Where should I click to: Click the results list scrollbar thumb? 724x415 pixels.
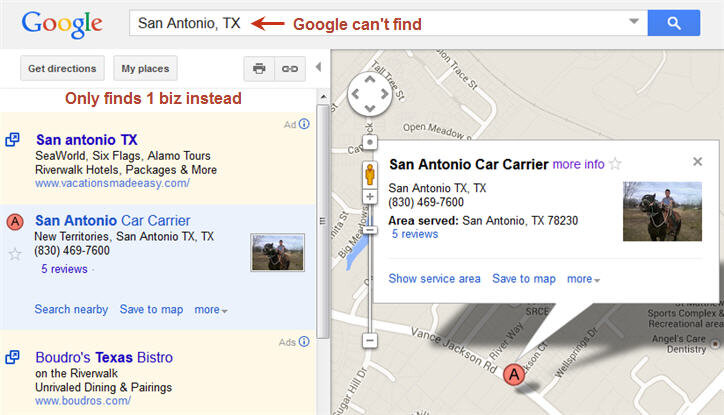coord(323,221)
